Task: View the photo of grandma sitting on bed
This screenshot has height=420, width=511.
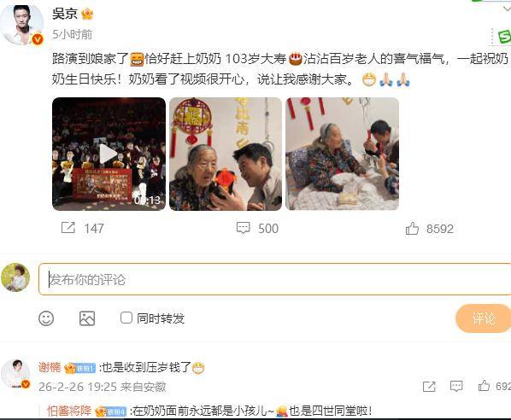Action: [342, 154]
